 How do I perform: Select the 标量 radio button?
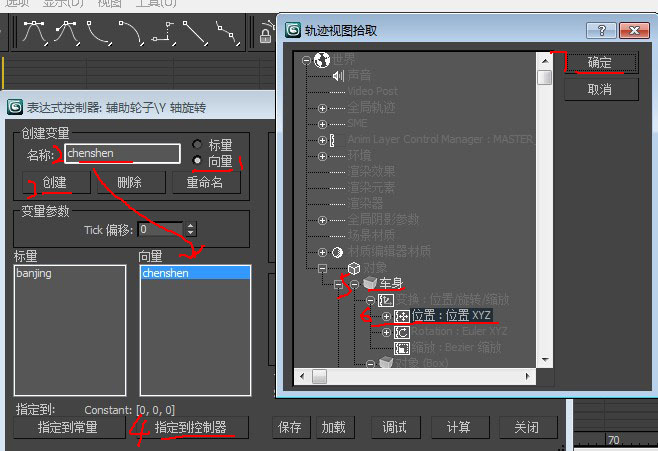pyautogui.click(x=197, y=145)
